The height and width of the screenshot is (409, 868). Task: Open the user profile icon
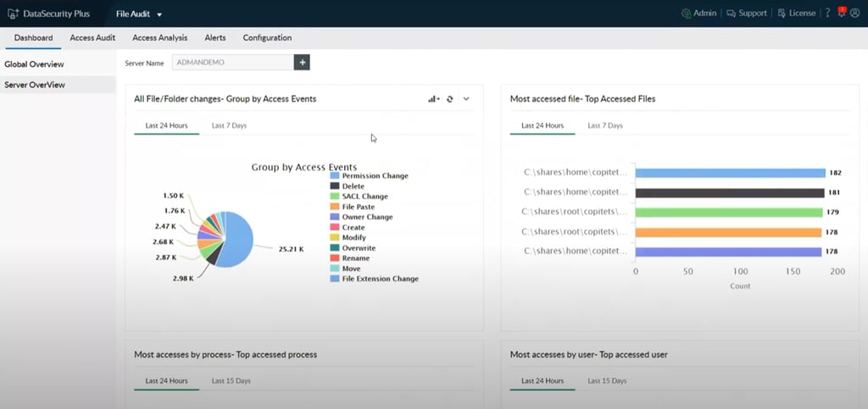point(854,14)
